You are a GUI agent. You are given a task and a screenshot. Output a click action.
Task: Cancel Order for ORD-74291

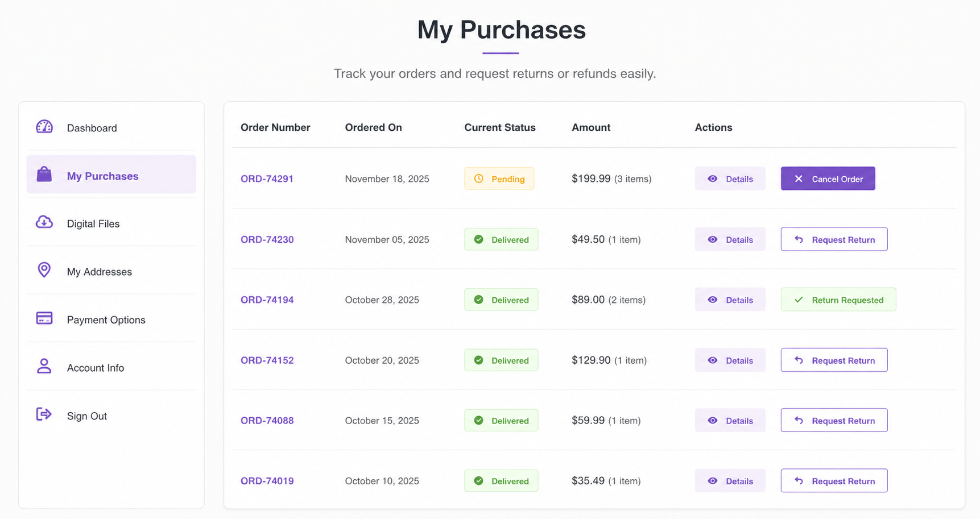pos(828,178)
